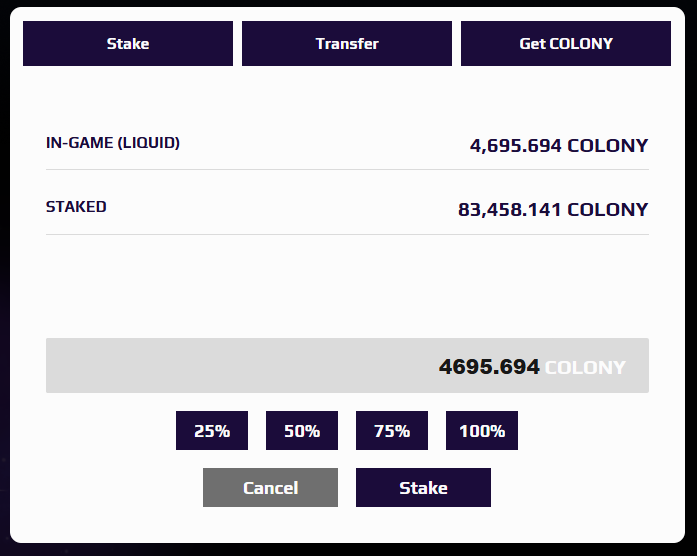The image size is (697, 556).
Task: Click the faded COLONY unit in the amount field
Action: (586, 367)
